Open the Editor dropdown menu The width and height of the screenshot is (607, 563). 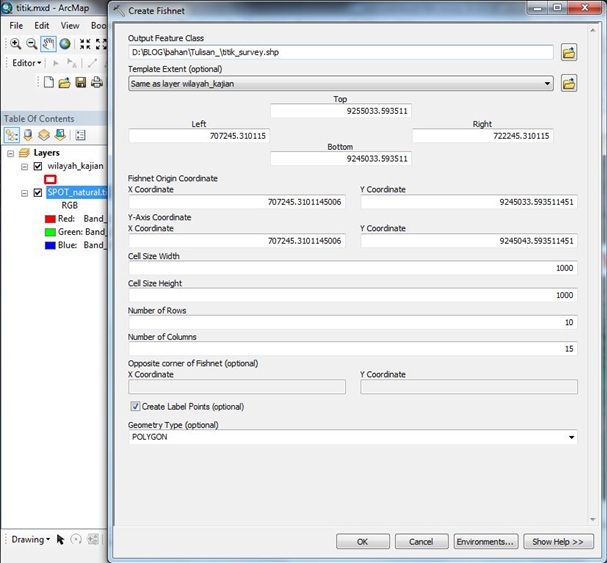click(26, 63)
